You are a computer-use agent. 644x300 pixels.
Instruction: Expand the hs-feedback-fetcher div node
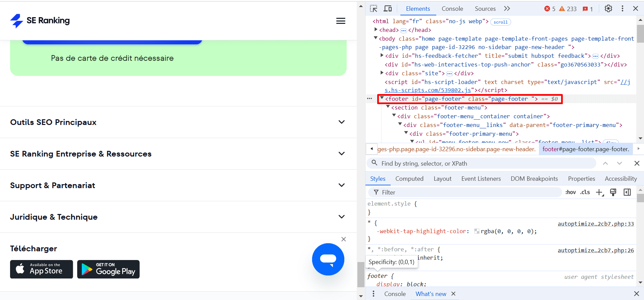[382, 55]
